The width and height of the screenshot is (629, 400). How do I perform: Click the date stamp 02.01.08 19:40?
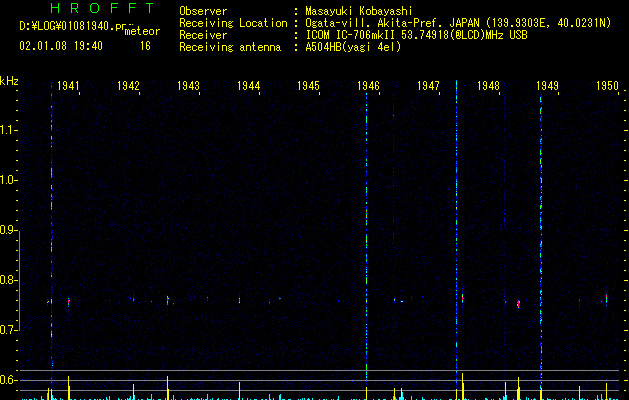[61, 46]
